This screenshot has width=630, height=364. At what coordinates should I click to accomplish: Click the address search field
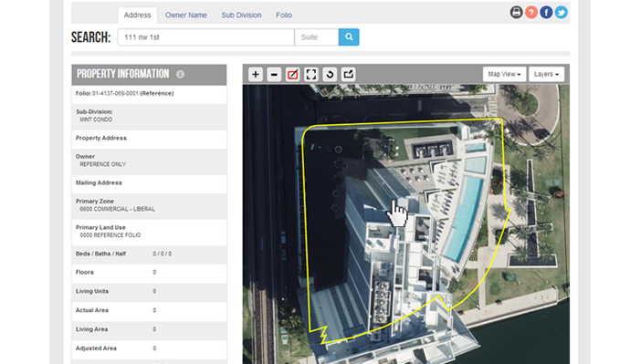pos(206,36)
